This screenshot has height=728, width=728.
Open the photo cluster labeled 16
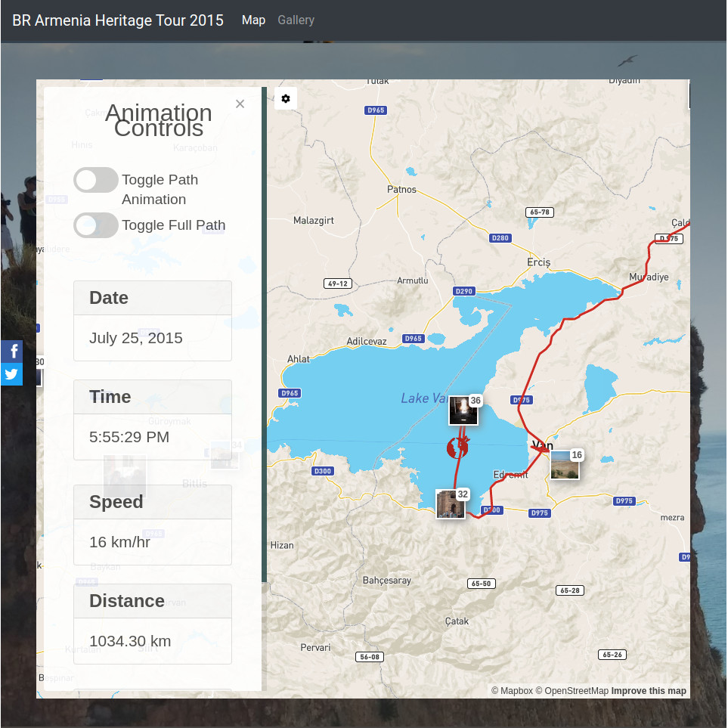point(564,464)
